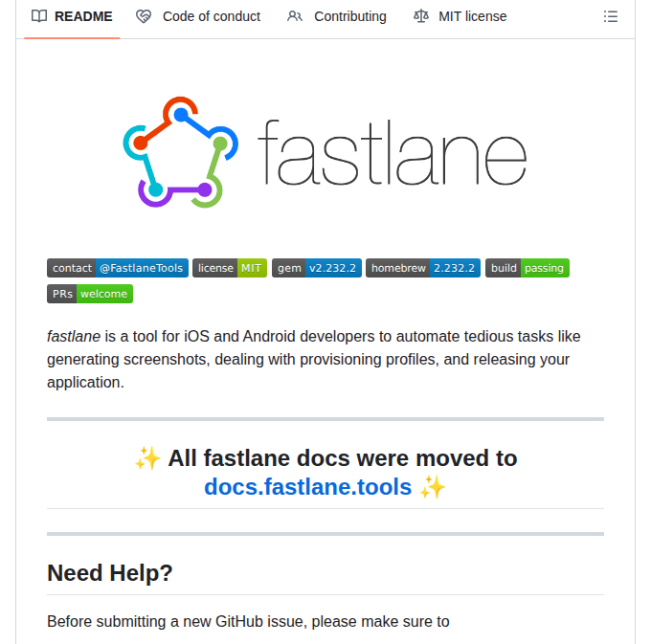
Task: Click the homebrew 2.232.2 badge
Action: pyautogui.click(x=423, y=268)
